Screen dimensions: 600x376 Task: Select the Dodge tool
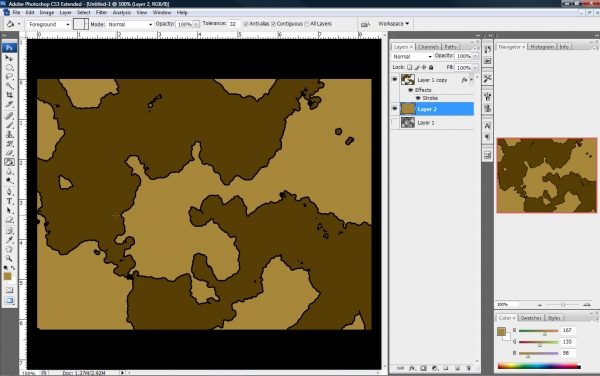9,181
